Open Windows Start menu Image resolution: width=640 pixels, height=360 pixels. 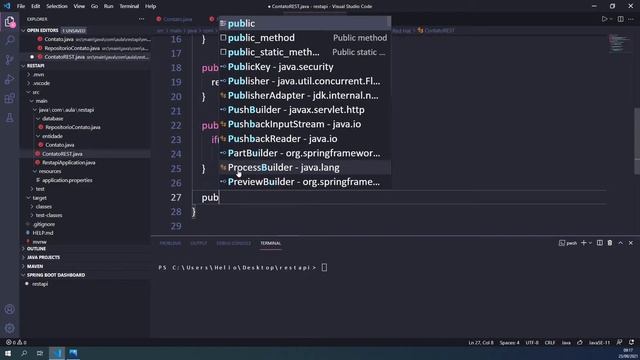coord(8,353)
